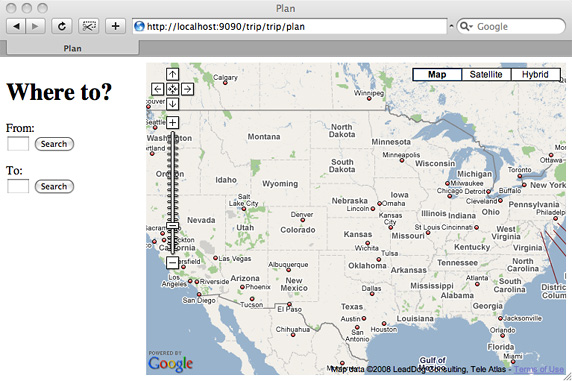
Task: Click the Winnipeg city marker
Action: (369, 99)
